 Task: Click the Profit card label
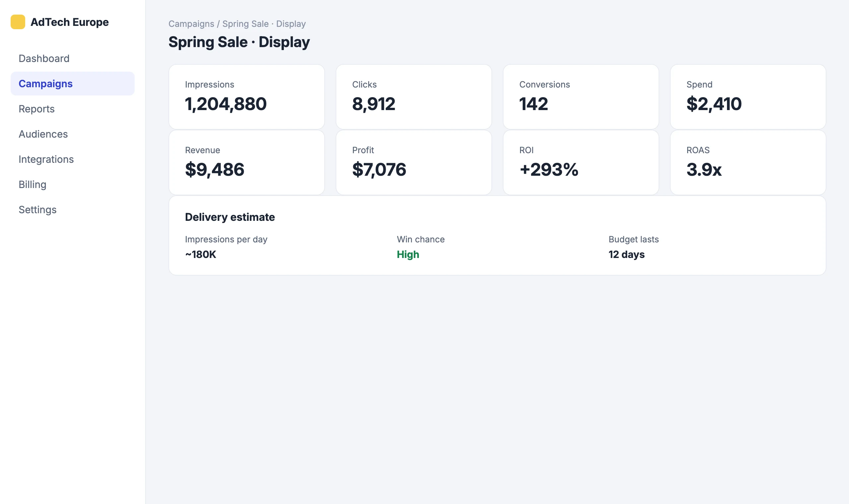pos(363,150)
